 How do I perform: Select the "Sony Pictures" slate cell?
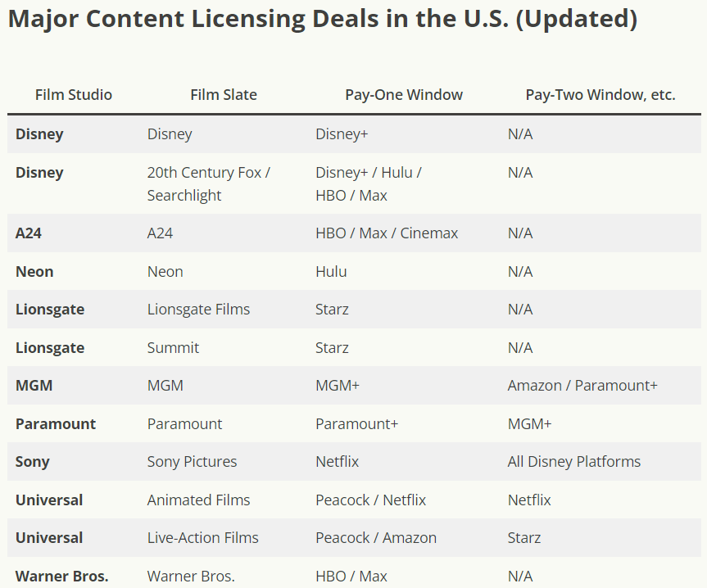[x=192, y=462]
